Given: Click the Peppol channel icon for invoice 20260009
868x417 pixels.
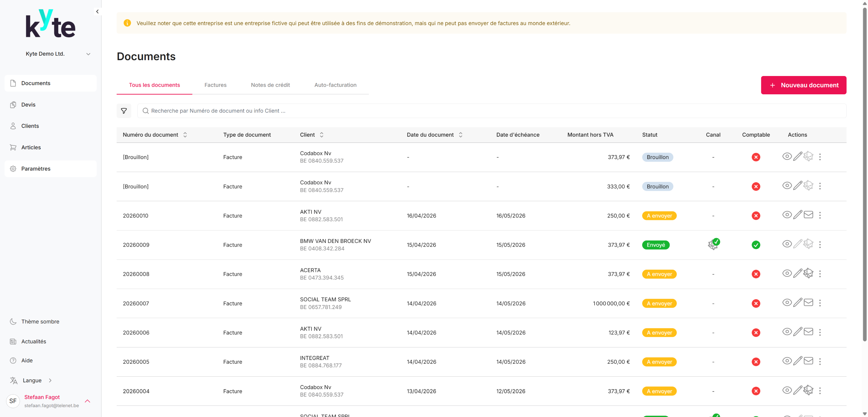Looking at the screenshot, I should (713, 244).
